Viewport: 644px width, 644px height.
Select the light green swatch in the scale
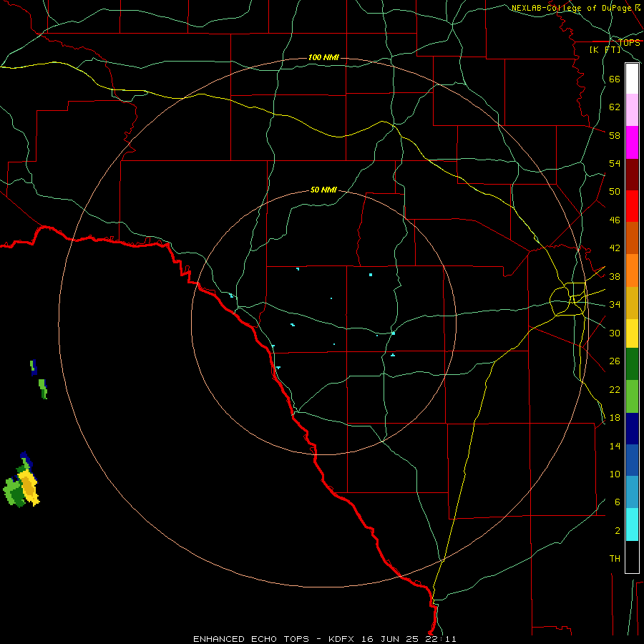pyautogui.click(x=632, y=396)
